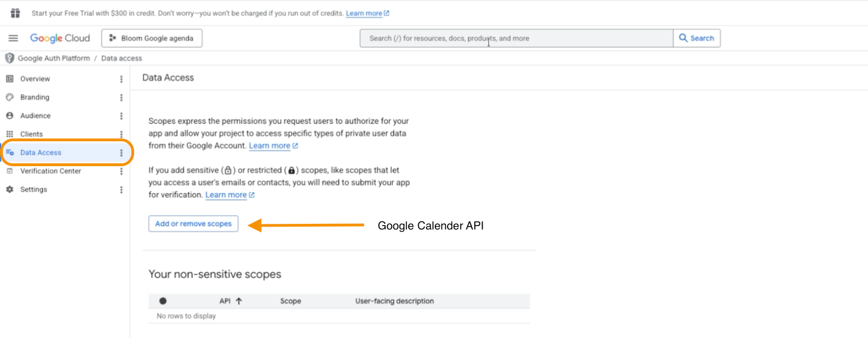Image resolution: width=868 pixels, height=338 pixels.
Task: Open the Overview three-dot options menu
Action: coord(121,79)
